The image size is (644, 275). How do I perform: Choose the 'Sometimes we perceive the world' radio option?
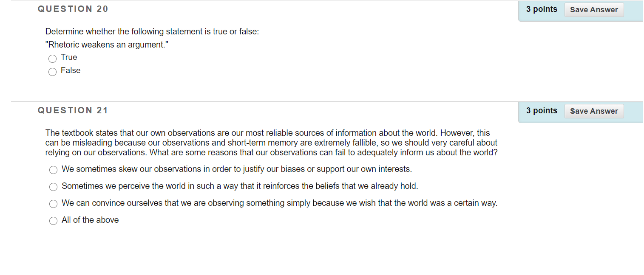tap(53, 187)
